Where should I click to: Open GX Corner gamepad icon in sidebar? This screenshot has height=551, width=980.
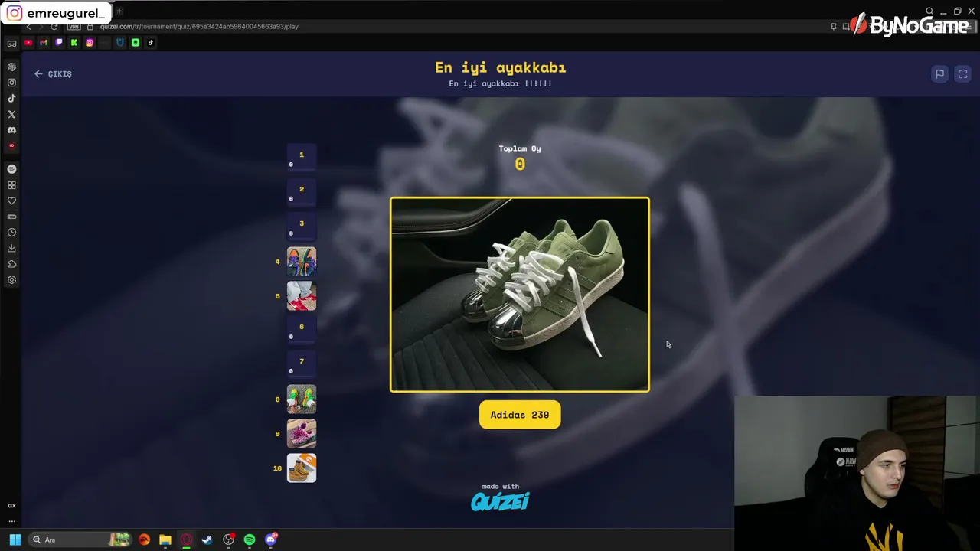click(x=11, y=44)
